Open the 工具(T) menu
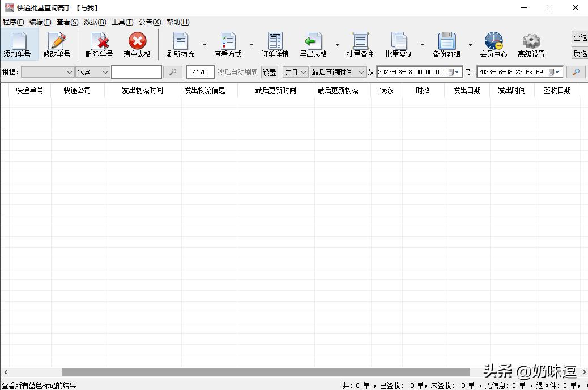 point(122,22)
